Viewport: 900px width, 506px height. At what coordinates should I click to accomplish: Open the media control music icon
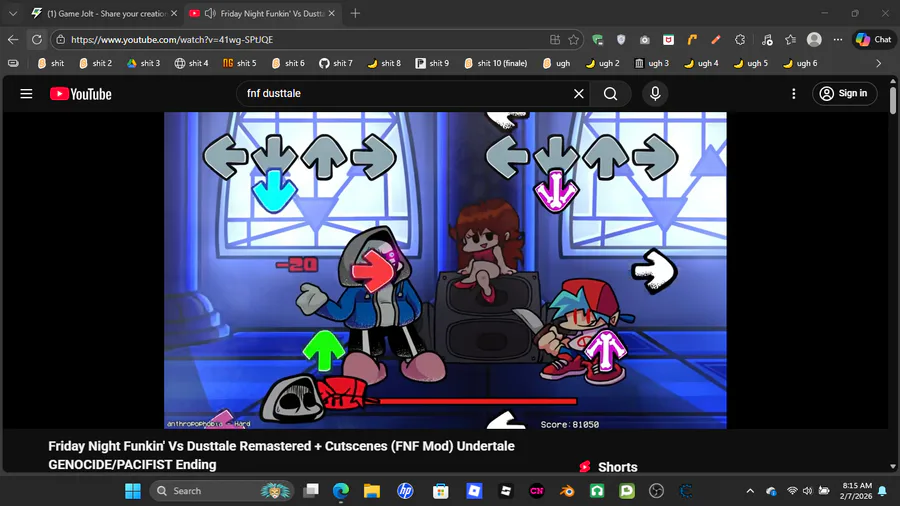(767, 40)
